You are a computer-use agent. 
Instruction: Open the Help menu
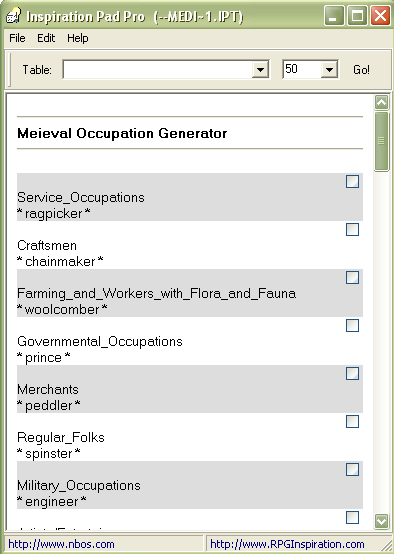(78, 38)
